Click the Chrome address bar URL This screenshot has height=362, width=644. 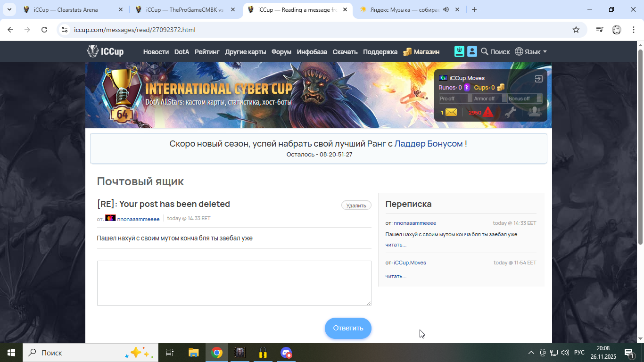pyautogui.click(x=135, y=30)
